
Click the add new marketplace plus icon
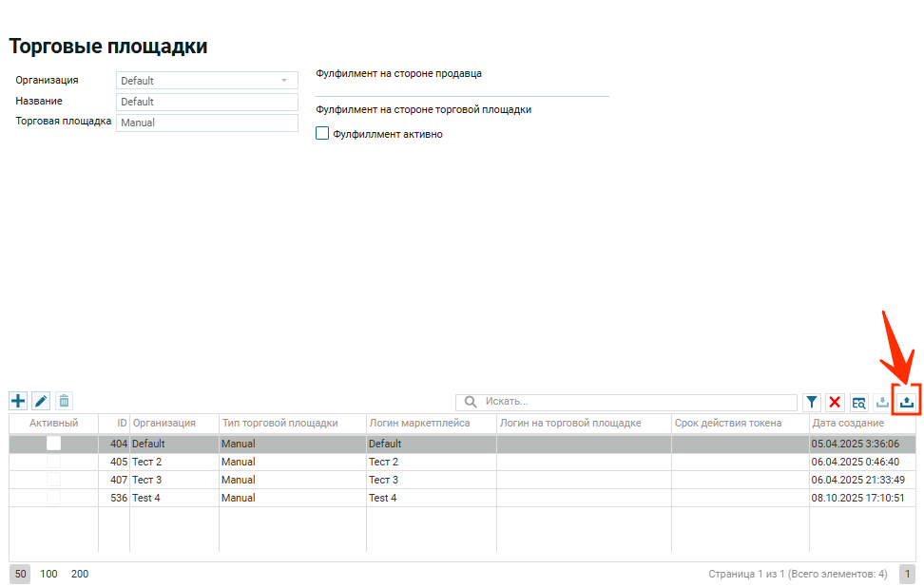[18, 402]
